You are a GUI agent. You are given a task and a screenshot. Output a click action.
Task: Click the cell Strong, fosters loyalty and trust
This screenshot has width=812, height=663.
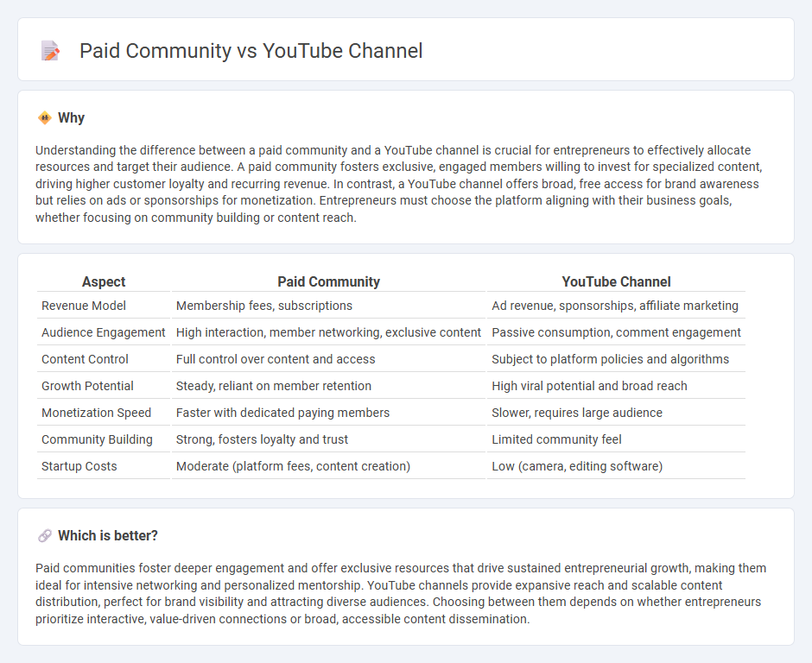coord(328,439)
